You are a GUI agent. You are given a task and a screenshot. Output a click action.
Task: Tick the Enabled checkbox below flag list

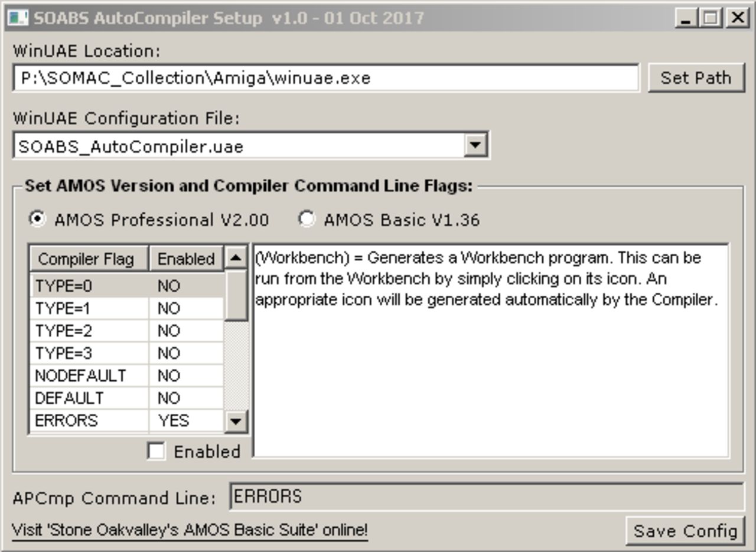[x=156, y=452]
